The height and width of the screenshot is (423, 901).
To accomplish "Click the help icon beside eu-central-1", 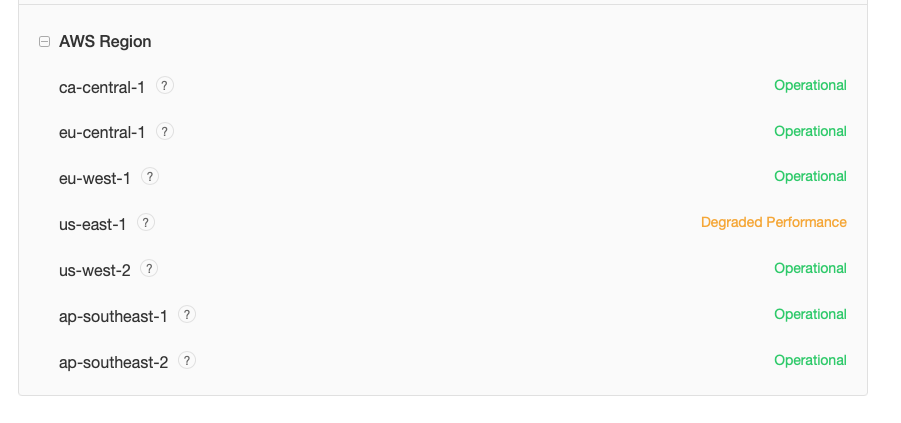I will [x=166, y=131].
